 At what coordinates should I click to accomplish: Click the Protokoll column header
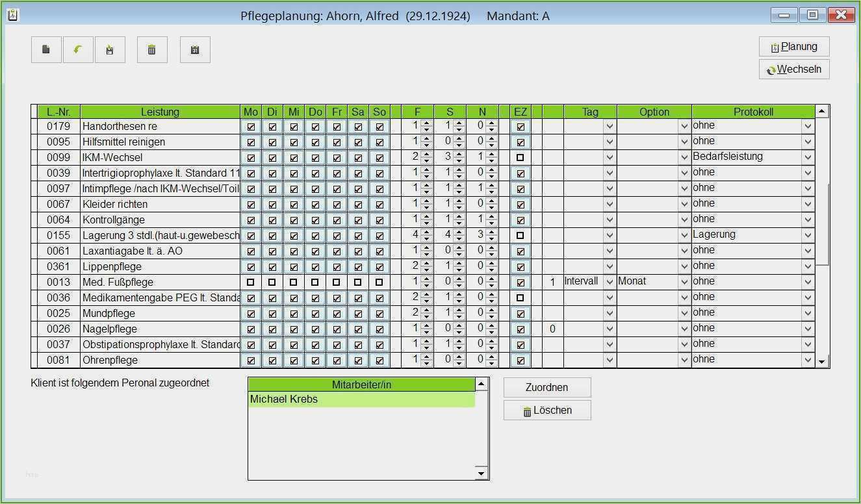752,112
